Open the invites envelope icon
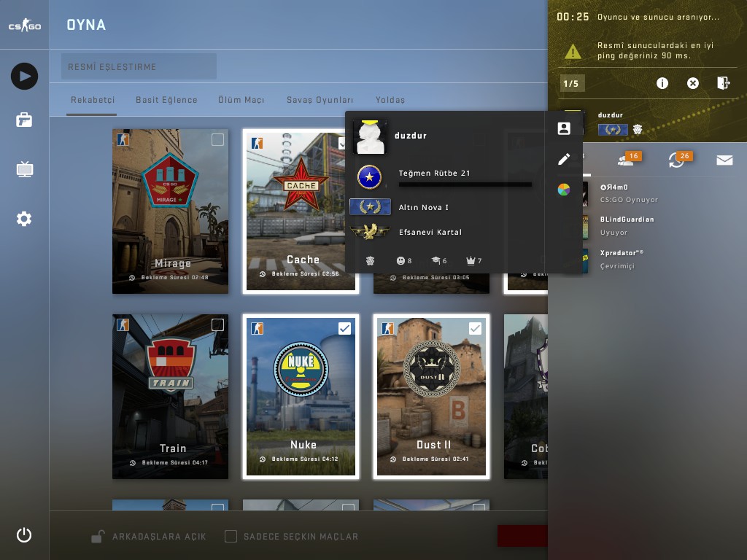 pyautogui.click(x=724, y=160)
